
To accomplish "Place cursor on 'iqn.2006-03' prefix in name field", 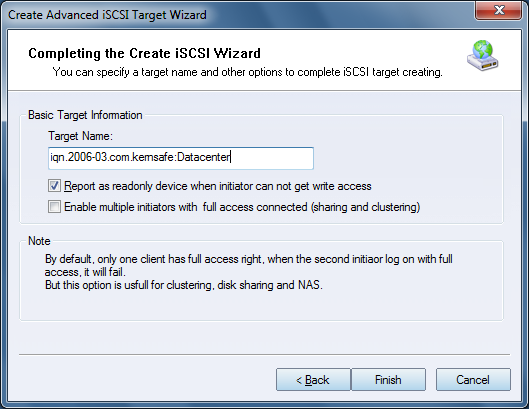I will coord(79,157).
